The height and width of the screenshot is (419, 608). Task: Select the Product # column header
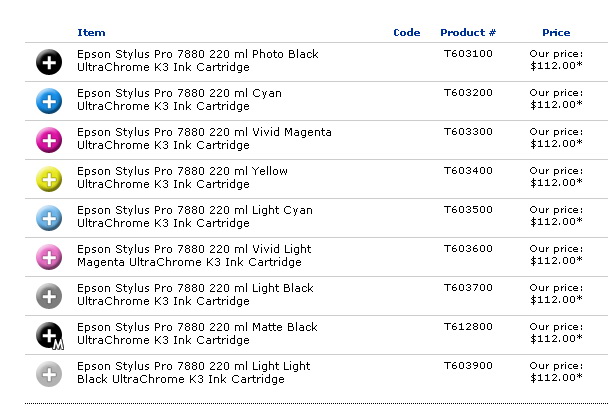(x=468, y=33)
